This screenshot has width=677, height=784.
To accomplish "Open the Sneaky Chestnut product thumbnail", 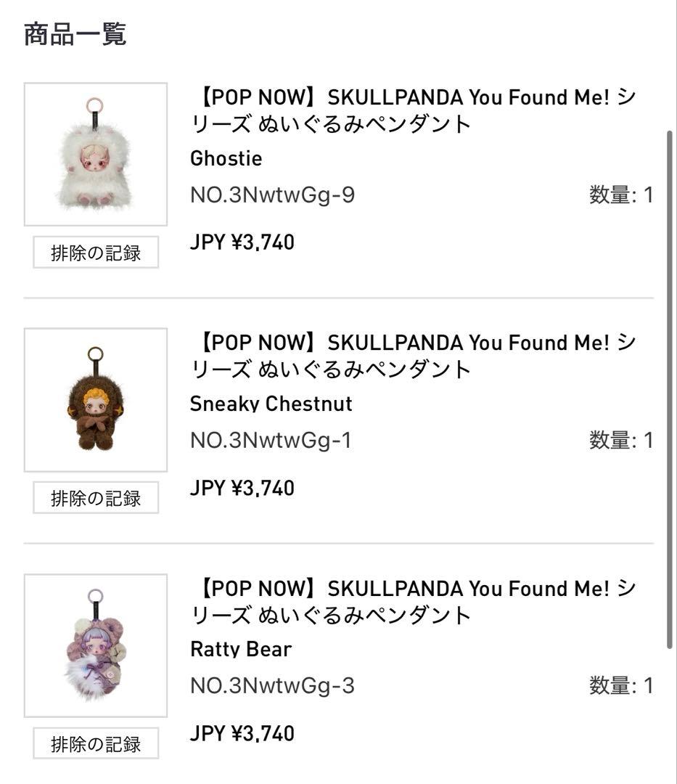I will (x=96, y=399).
